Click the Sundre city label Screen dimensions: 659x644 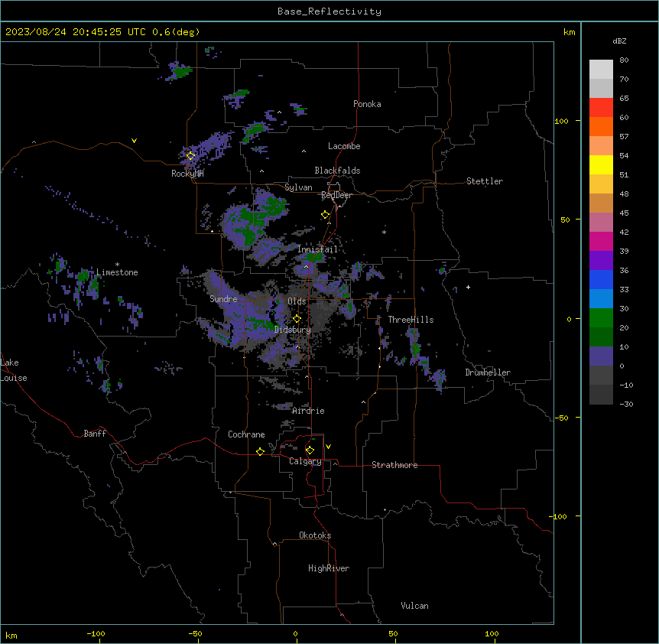point(223,299)
